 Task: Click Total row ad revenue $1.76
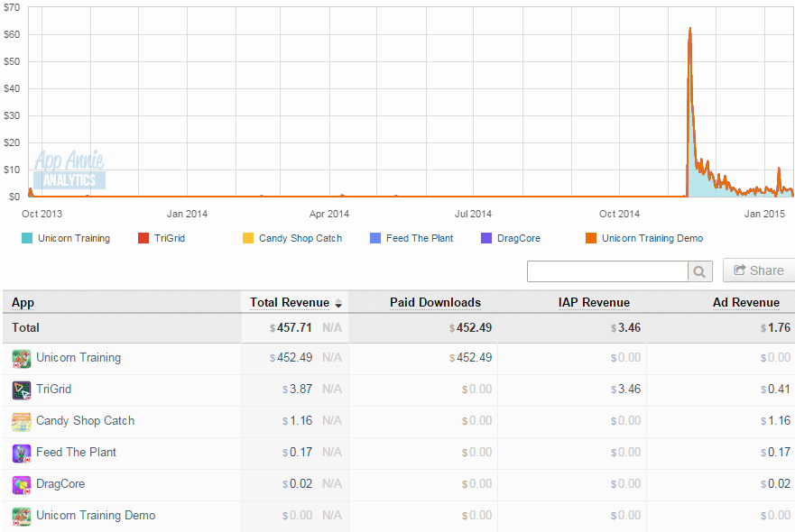point(775,328)
